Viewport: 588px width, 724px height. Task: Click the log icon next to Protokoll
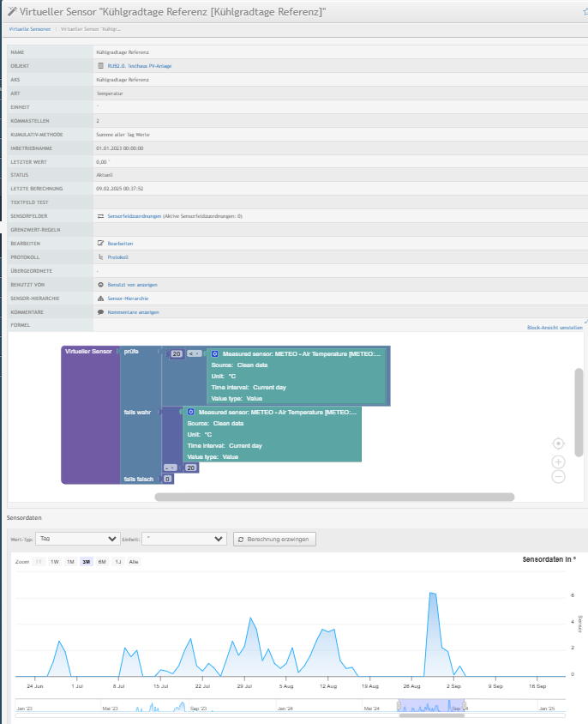(100, 256)
